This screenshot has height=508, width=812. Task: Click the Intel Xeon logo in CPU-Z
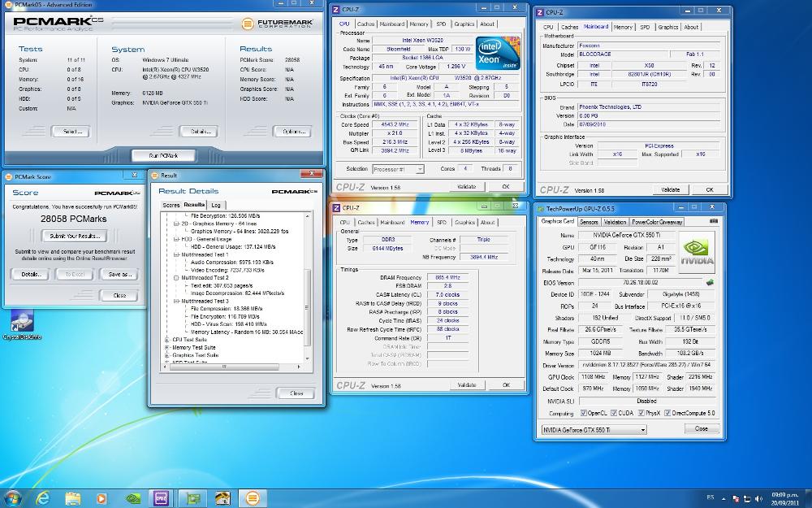(x=498, y=53)
